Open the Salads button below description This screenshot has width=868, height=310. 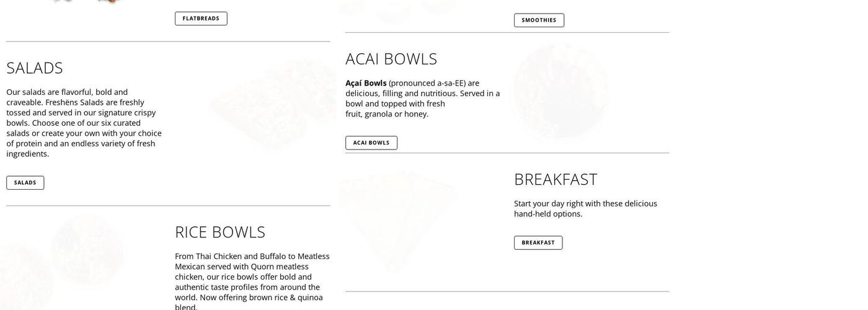coord(25,183)
